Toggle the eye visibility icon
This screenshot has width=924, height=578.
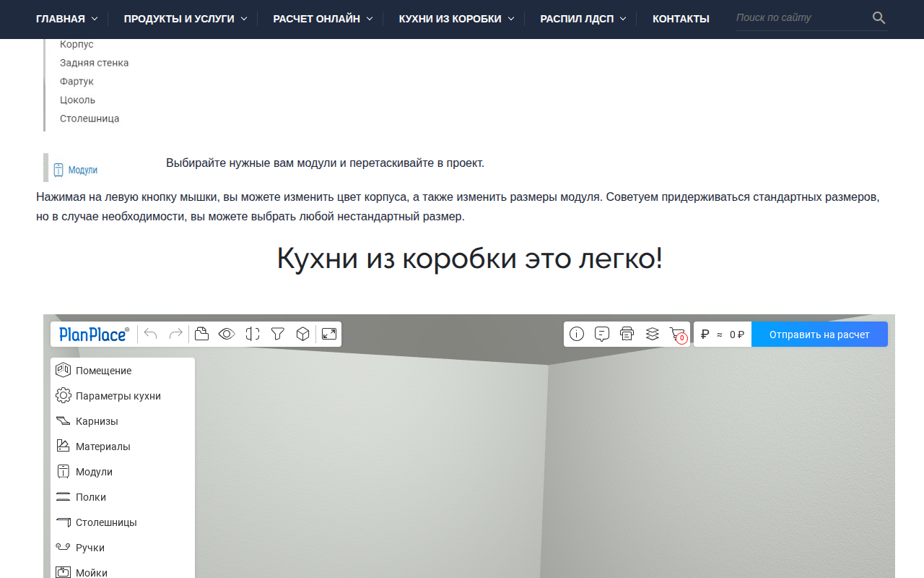click(x=227, y=334)
